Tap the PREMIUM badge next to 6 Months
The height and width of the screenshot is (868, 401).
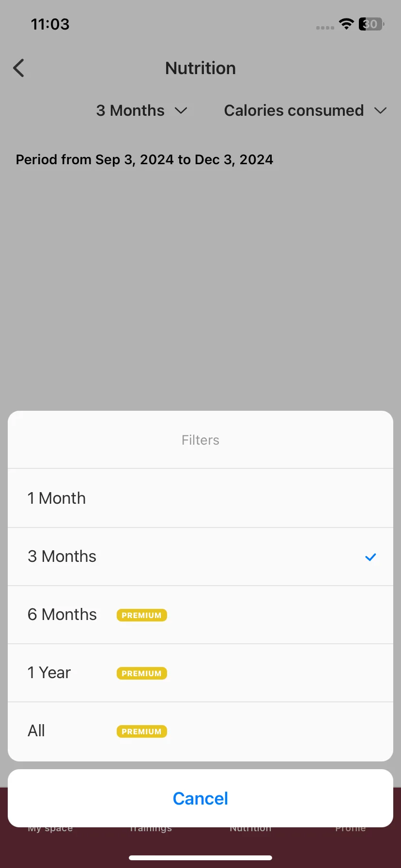tap(142, 615)
